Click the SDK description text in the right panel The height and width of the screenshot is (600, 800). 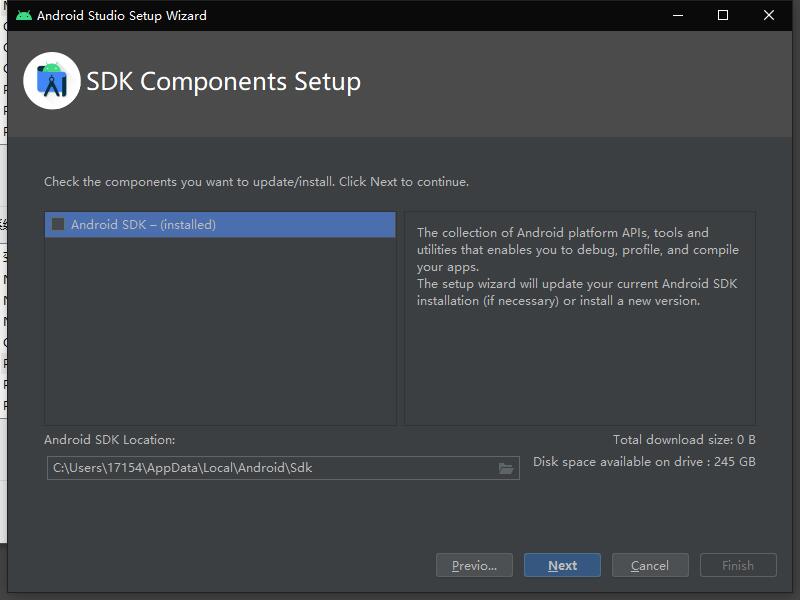(578, 266)
